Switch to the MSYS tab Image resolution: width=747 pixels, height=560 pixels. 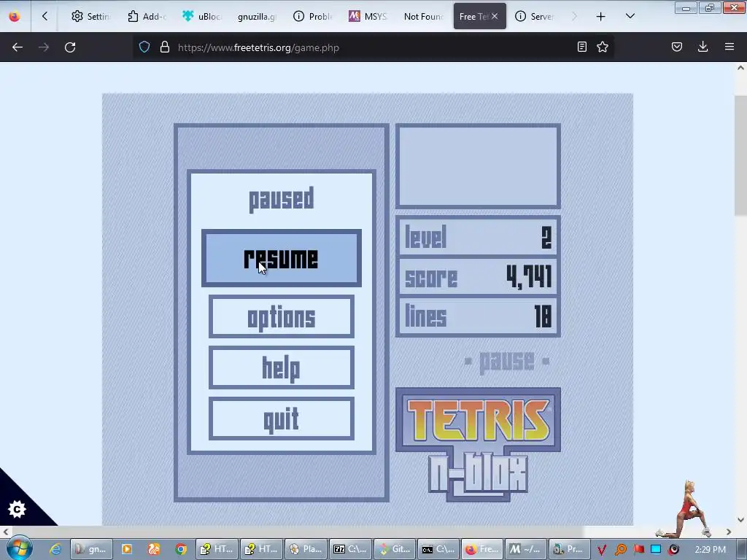(x=368, y=16)
